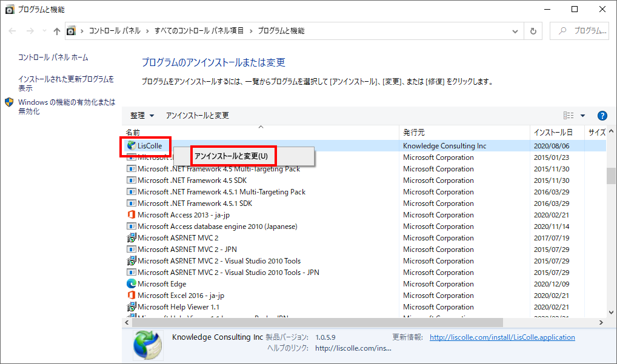Click the horizontal scrollbar thumb
The image size is (617, 364).
pyautogui.click(x=318, y=322)
